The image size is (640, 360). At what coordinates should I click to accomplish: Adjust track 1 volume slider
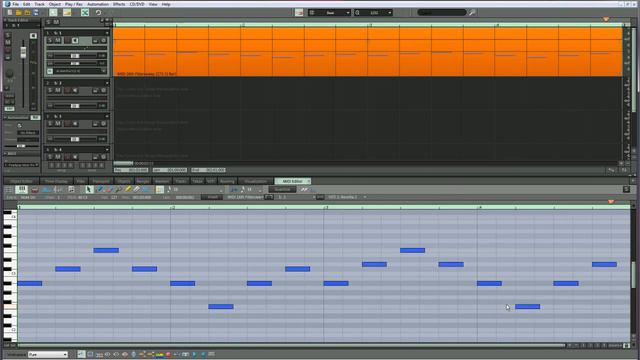(76, 56)
